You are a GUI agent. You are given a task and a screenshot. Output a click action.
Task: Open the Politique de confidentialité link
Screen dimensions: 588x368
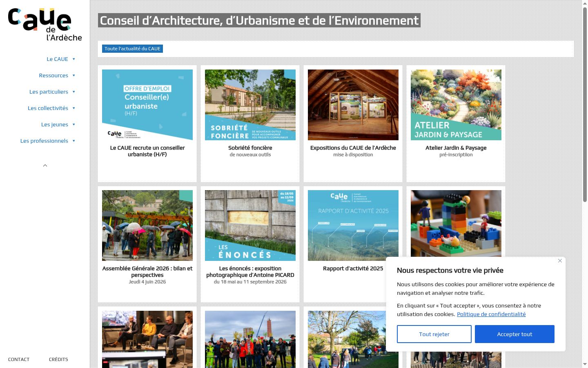click(x=491, y=314)
